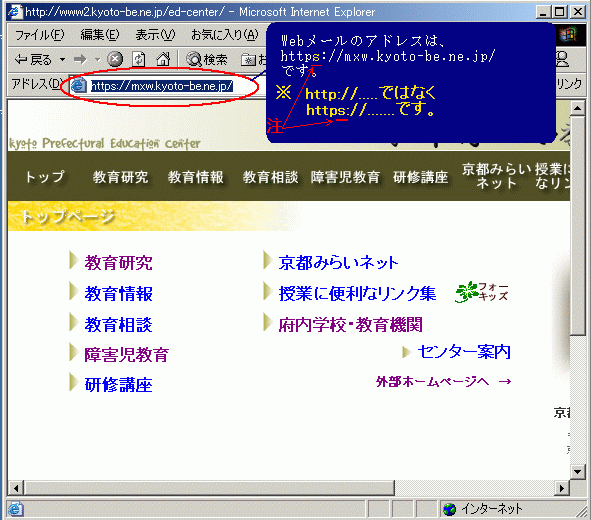
Task: Click the Stop loading icon
Action: coord(115,59)
